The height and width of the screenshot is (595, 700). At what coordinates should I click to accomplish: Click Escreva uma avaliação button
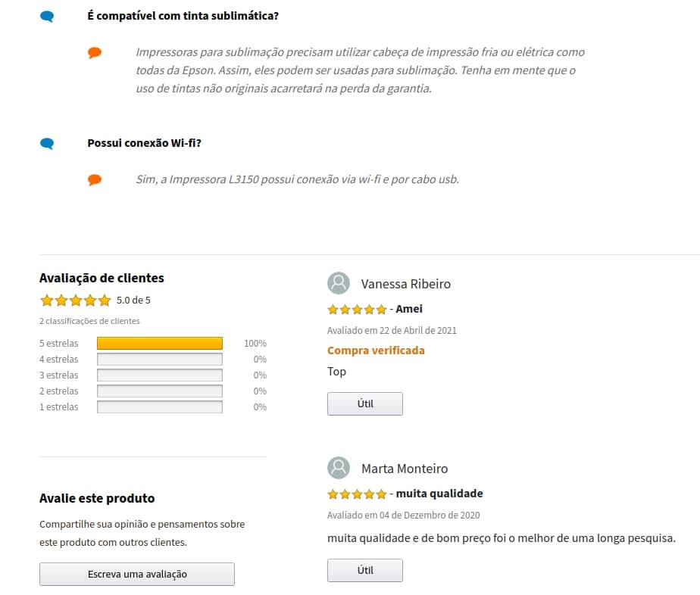137,574
